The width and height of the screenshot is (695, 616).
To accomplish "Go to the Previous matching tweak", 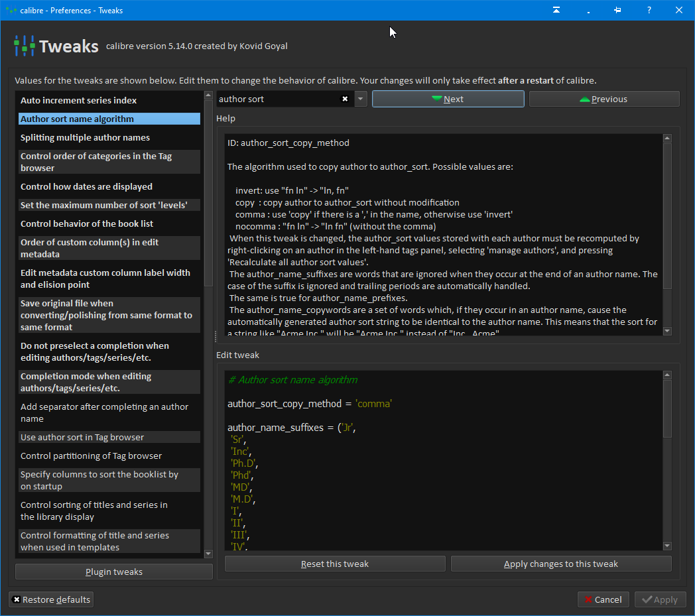I will click(x=604, y=99).
